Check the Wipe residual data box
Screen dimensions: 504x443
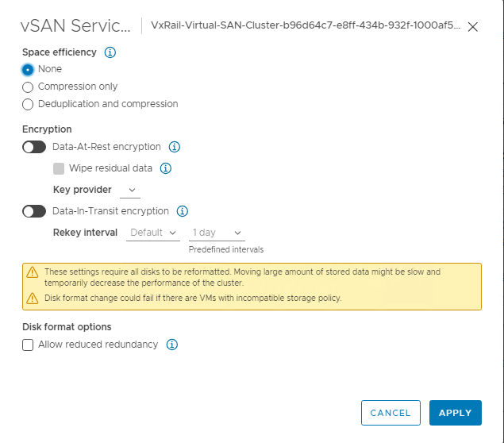click(59, 168)
